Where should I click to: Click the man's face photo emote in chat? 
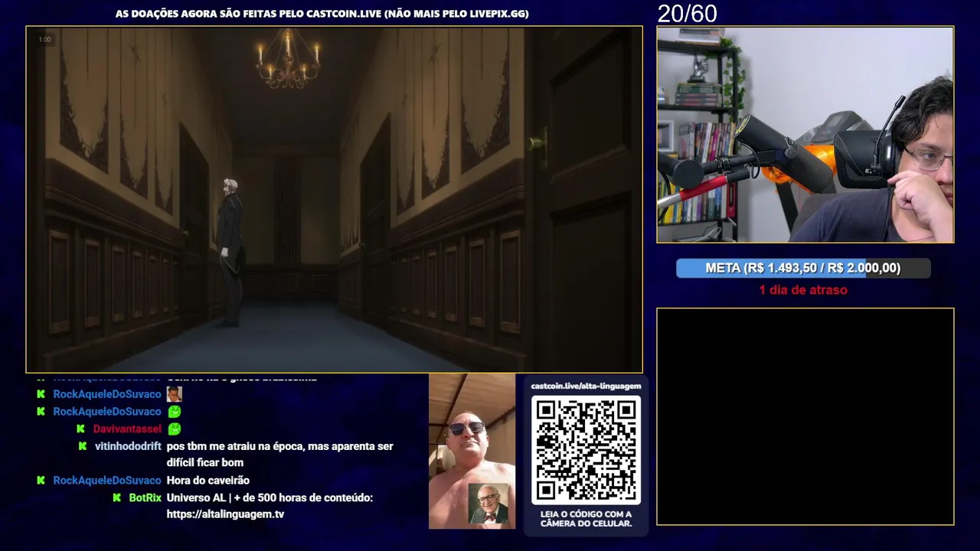pos(175,394)
